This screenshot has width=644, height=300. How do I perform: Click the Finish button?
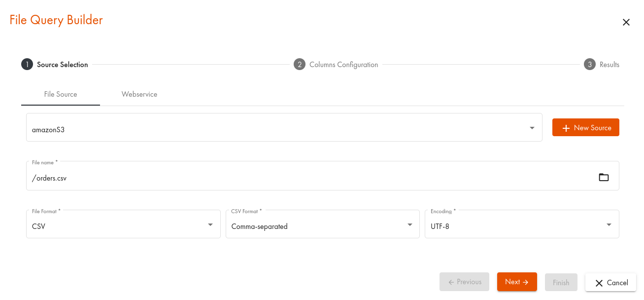[561, 283]
